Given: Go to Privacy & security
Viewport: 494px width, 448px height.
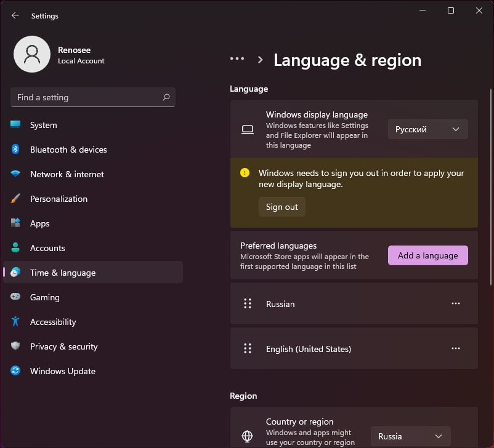Looking at the screenshot, I should tap(93, 346).
